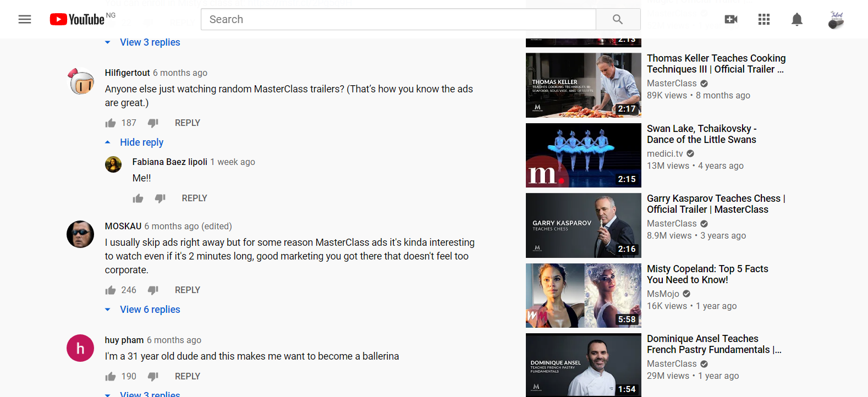Collapse replies with Hide reply
This screenshot has height=397, width=868.
(x=135, y=142)
